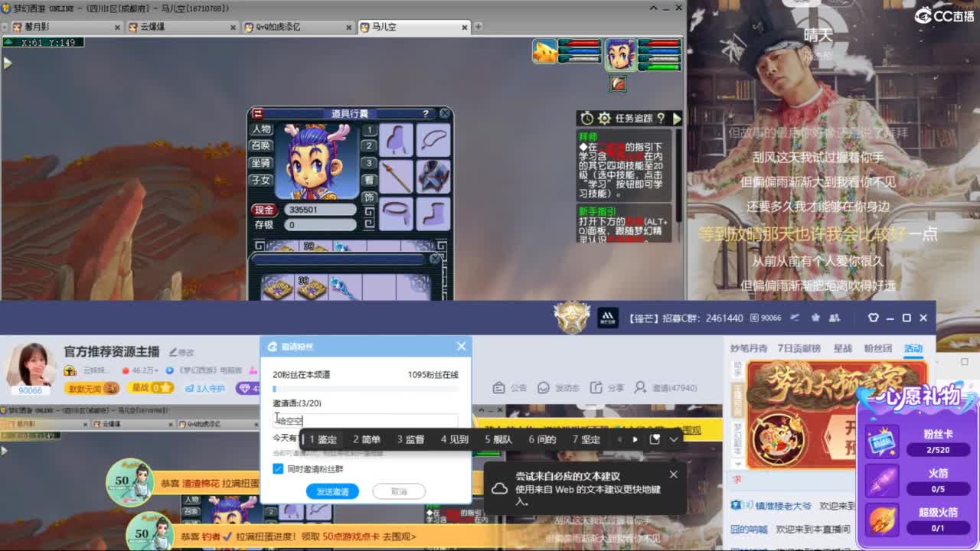The height and width of the screenshot is (551, 980).
Task: Click the stopwatch icon in 任务追踪 header
Action: coord(586,118)
